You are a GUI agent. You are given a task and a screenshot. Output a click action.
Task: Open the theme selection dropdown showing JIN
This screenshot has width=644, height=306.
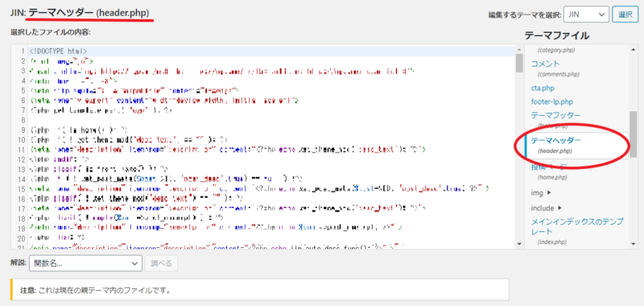tap(587, 14)
